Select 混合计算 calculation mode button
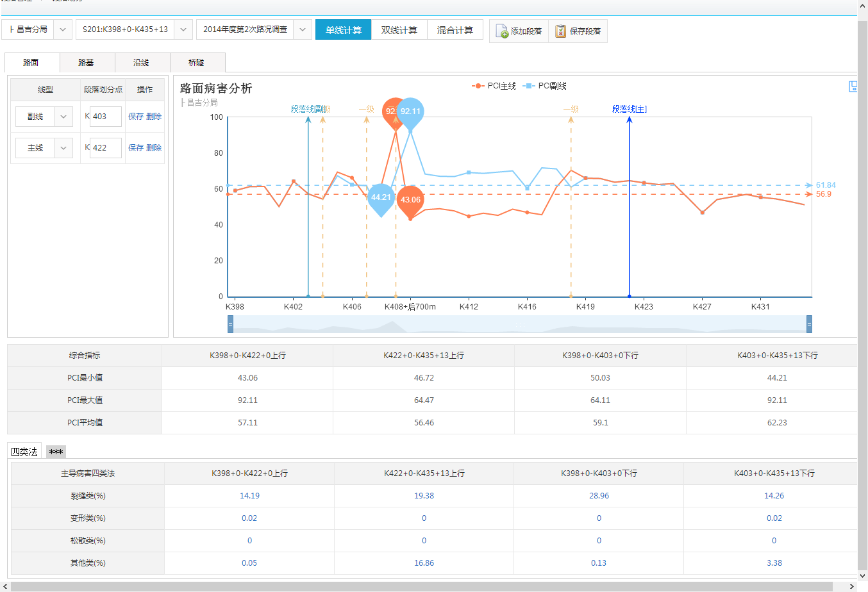868x592 pixels. pos(455,30)
